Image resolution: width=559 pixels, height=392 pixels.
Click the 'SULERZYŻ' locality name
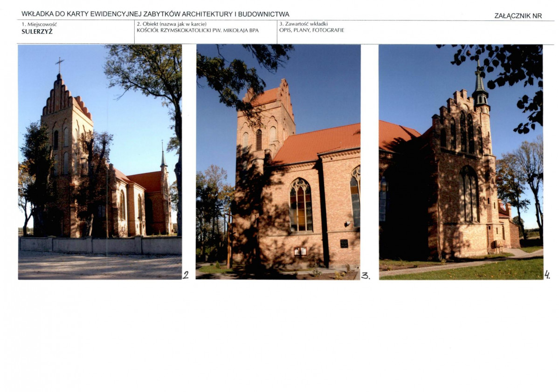coord(37,31)
